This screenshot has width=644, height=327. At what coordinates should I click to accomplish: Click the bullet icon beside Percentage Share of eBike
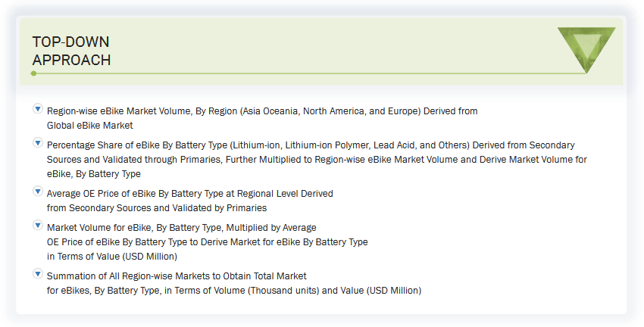pyautogui.click(x=37, y=142)
